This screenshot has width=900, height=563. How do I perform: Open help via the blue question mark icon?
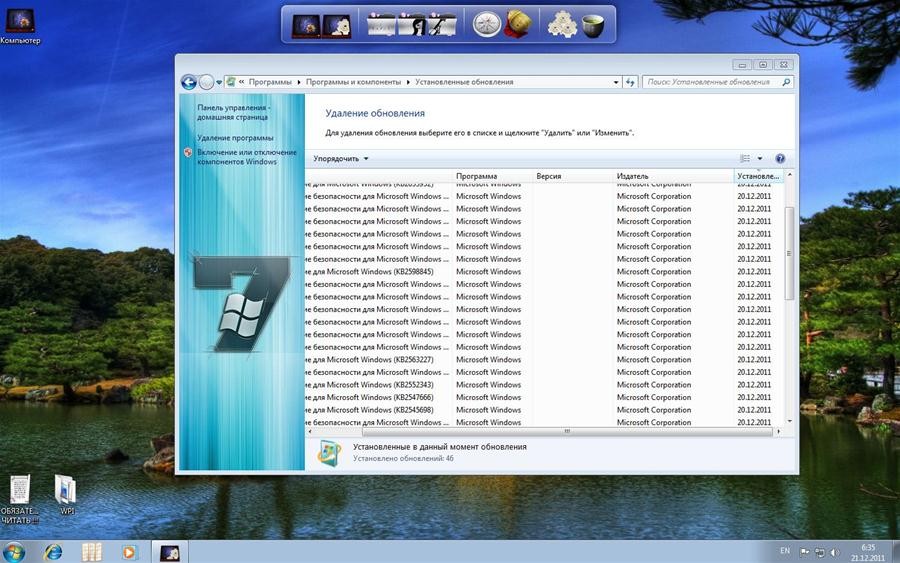[780, 158]
